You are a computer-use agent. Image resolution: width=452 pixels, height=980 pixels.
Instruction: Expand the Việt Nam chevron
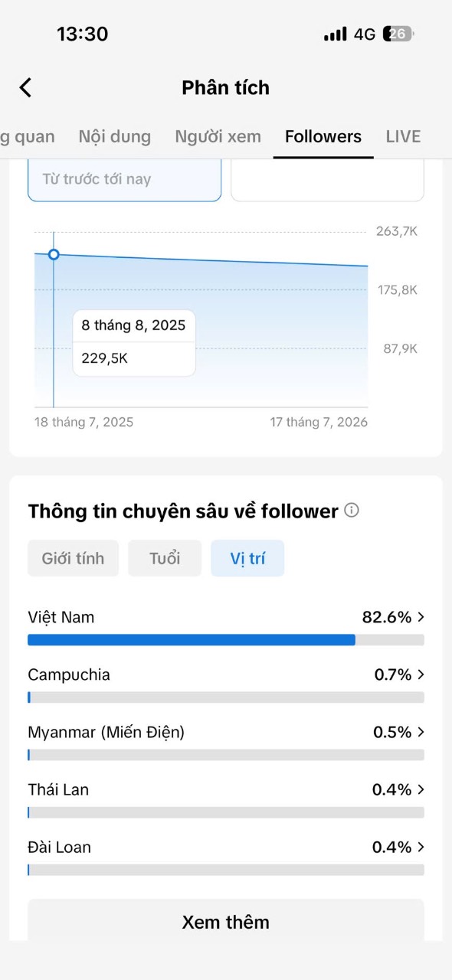pos(421,617)
